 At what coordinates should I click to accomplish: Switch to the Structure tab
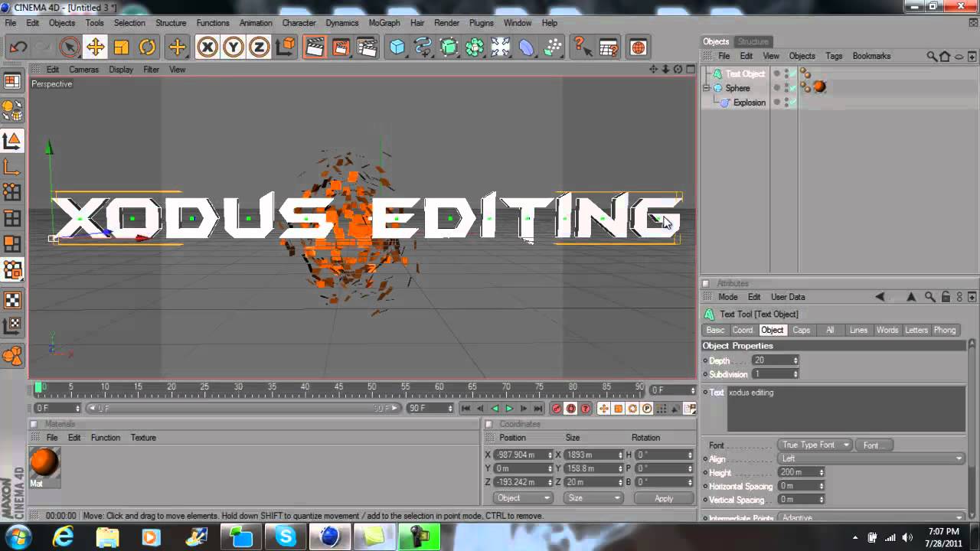click(753, 41)
